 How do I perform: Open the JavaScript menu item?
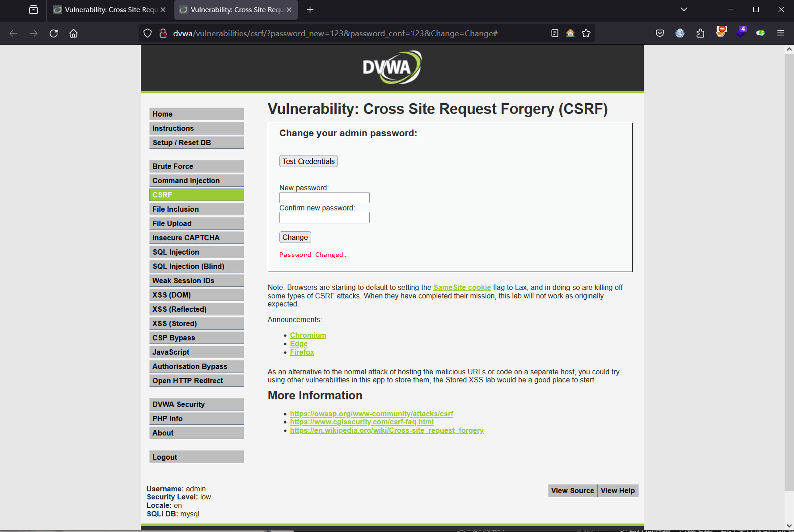coord(197,352)
